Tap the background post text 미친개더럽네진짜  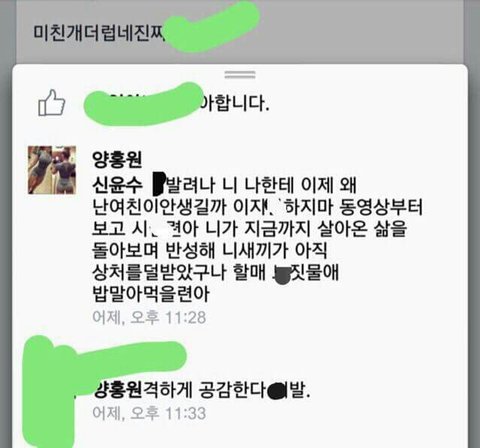pos(99,33)
